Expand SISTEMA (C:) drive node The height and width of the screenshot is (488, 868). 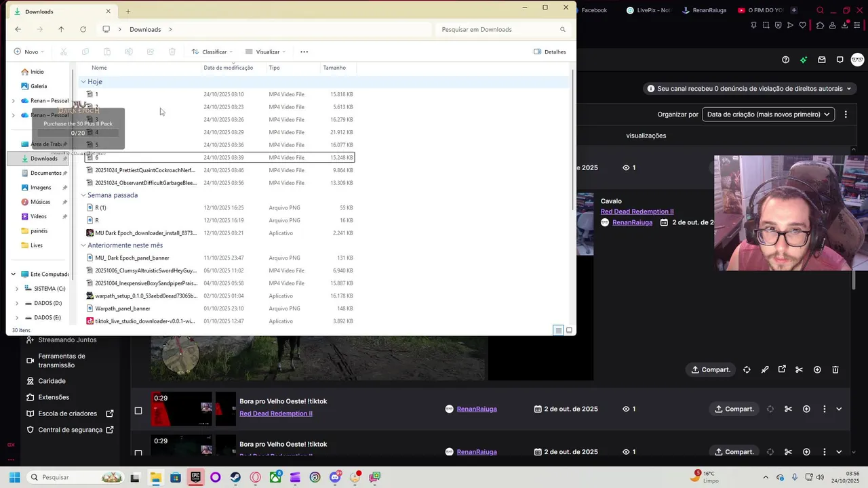[x=17, y=289]
